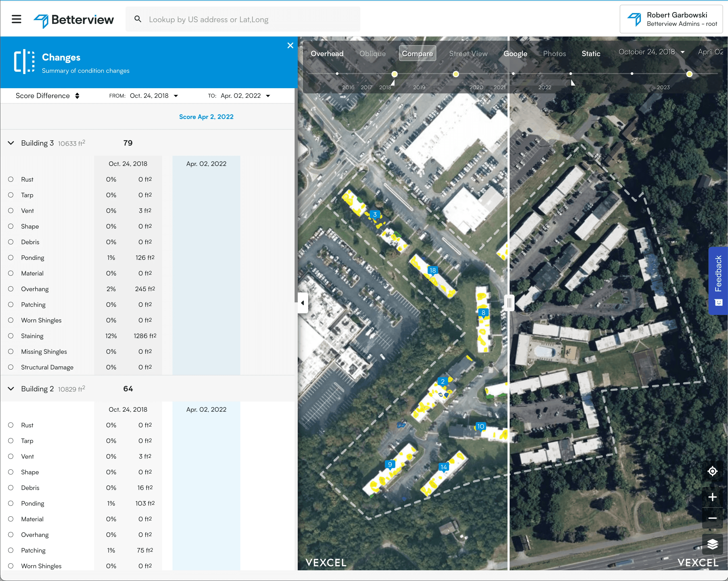Select the Patching radio under Building 2
The image size is (728, 581).
(11, 550)
